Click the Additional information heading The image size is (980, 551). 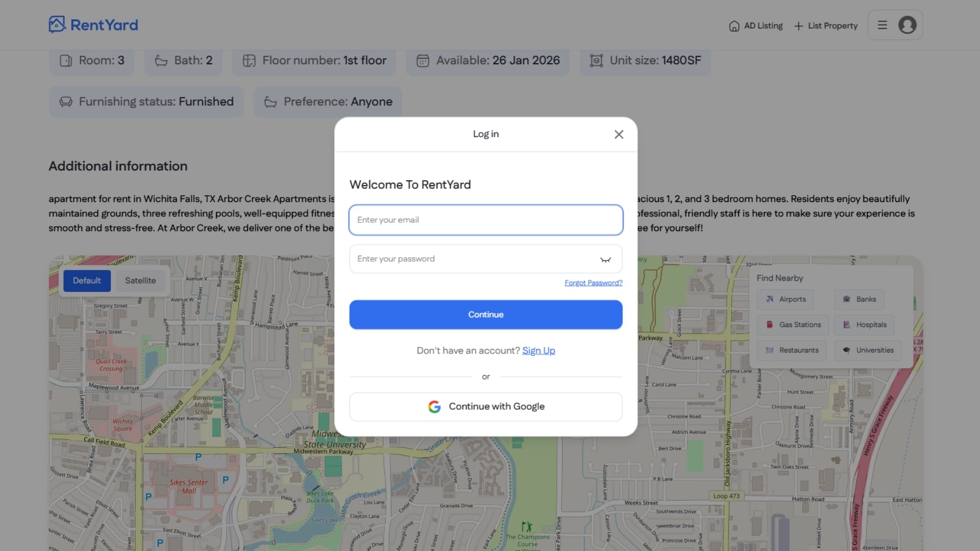pyautogui.click(x=118, y=166)
